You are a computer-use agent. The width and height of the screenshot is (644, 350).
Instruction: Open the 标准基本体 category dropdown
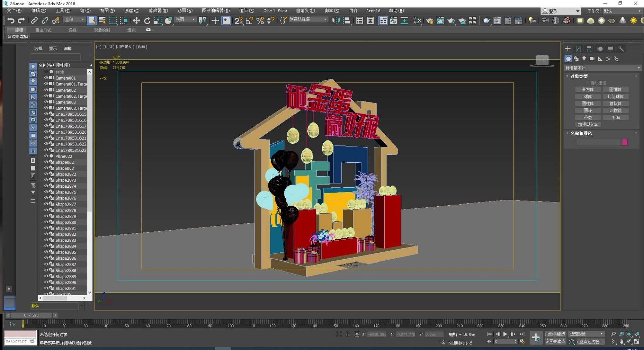click(x=602, y=68)
